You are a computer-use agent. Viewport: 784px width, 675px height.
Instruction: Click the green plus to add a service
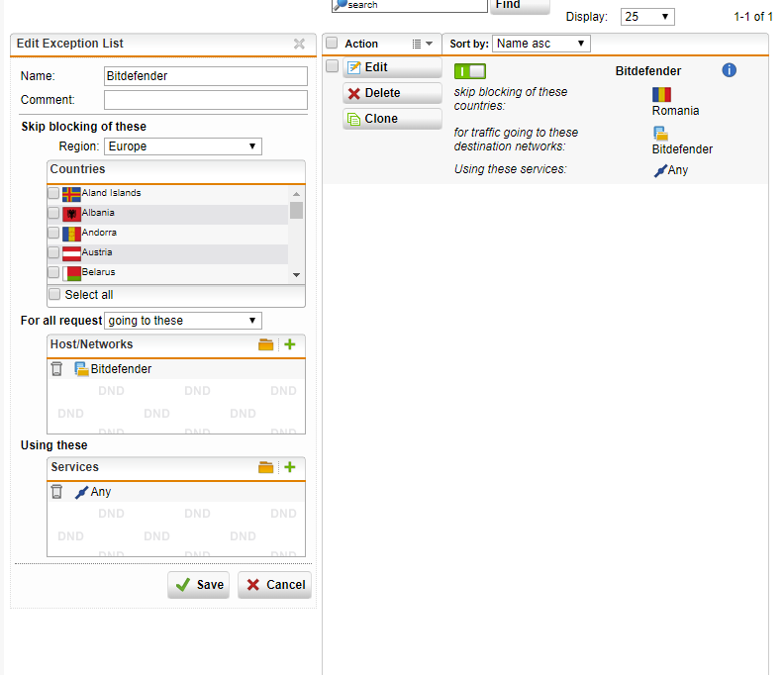[290, 467]
